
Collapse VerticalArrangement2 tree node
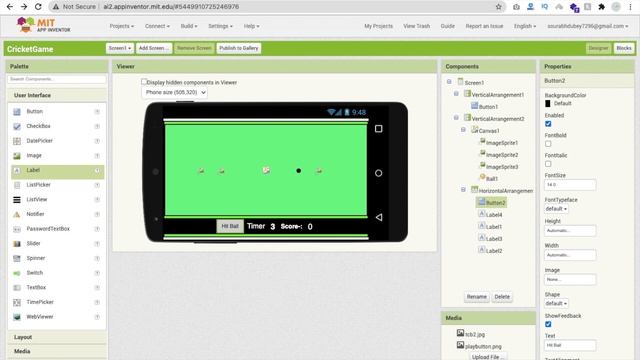(x=456, y=118)
